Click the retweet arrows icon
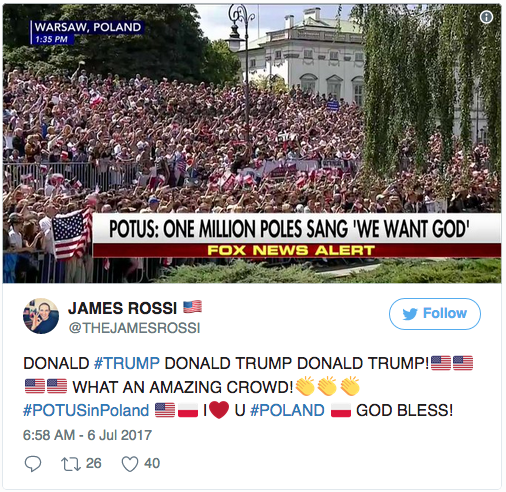This screenshot has width=506, height=492. click(x=71, y=464)
